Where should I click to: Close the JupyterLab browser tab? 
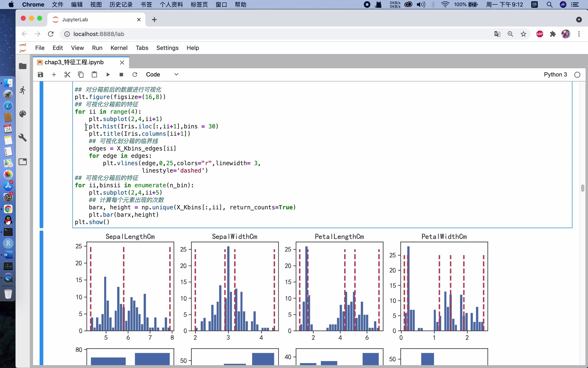139,20
